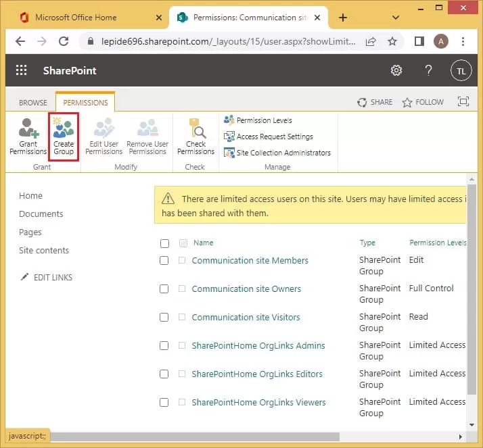This screenshot has width=483, height=448.
Task: Open the Communication site Visitors link
Action: pos(246,317)
